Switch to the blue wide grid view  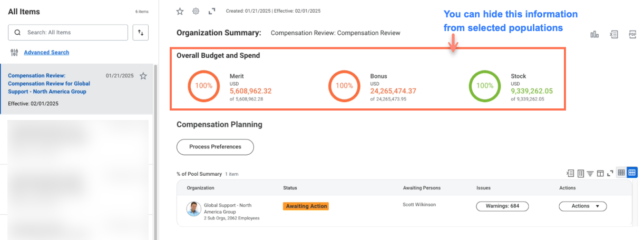[632, 173]
